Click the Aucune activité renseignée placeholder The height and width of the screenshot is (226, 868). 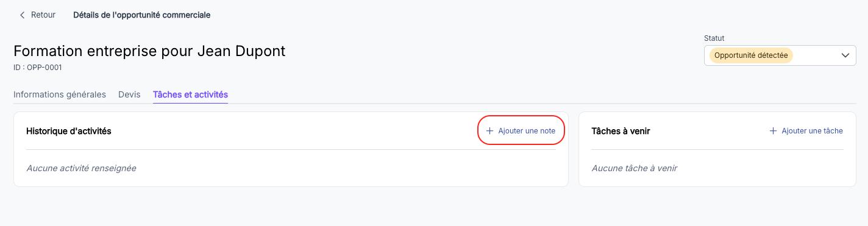click(x=81, y=168)
